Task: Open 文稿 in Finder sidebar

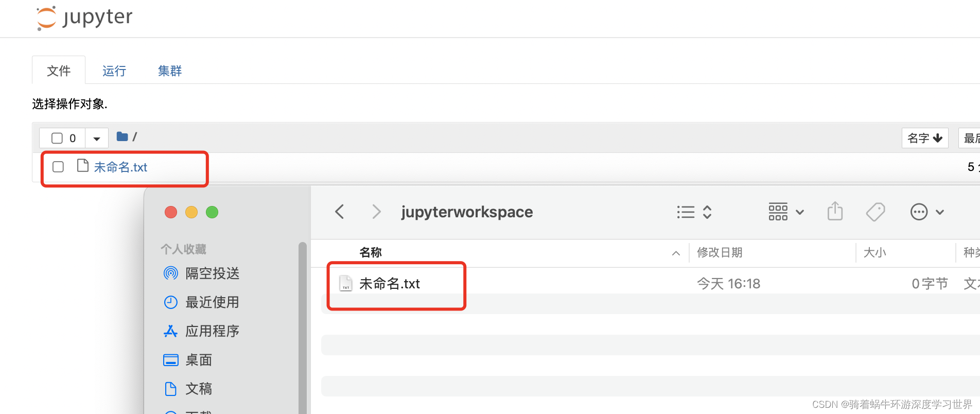Action: click(199, 389)
